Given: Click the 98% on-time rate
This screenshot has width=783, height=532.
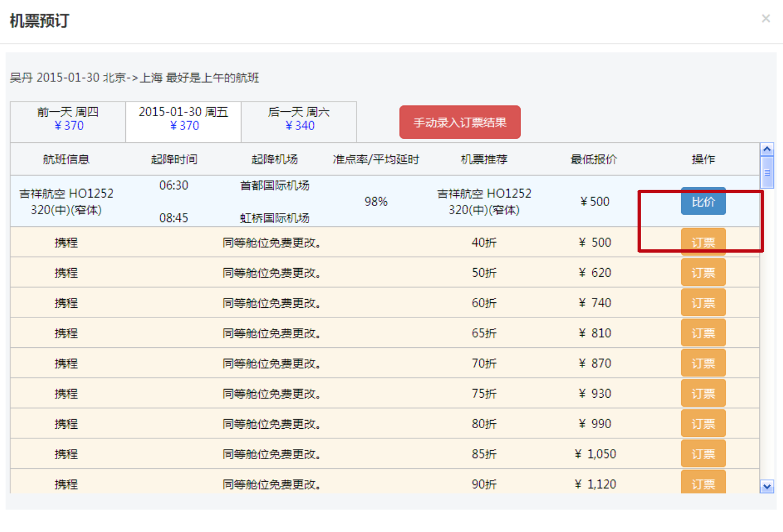Looking at the screenshot, I should (376, 201).
